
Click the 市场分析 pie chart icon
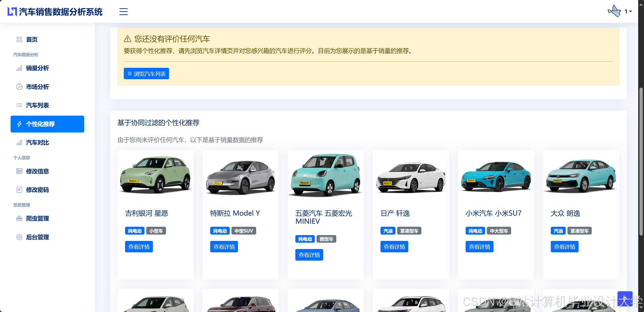(19, 87)
